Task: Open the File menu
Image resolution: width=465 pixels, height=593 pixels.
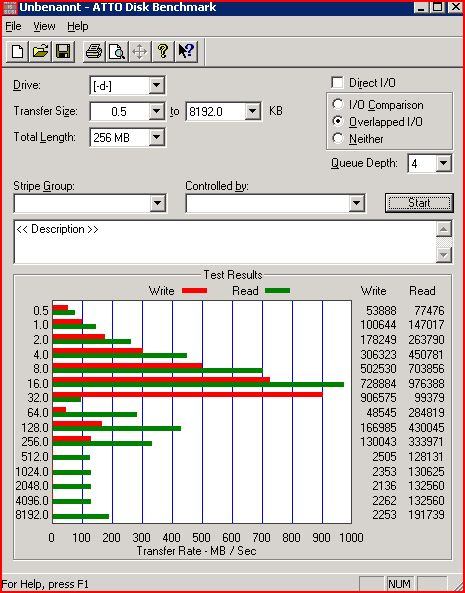Action: click(13, 26)
